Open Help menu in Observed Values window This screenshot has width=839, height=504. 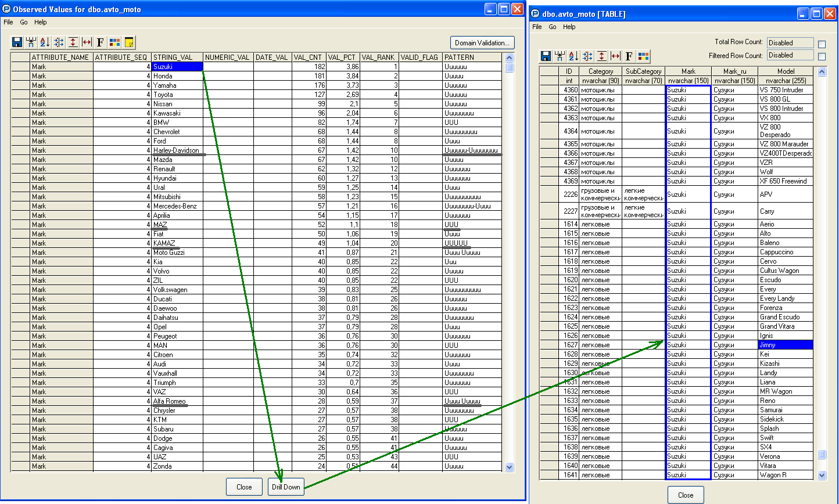point(40,22)
